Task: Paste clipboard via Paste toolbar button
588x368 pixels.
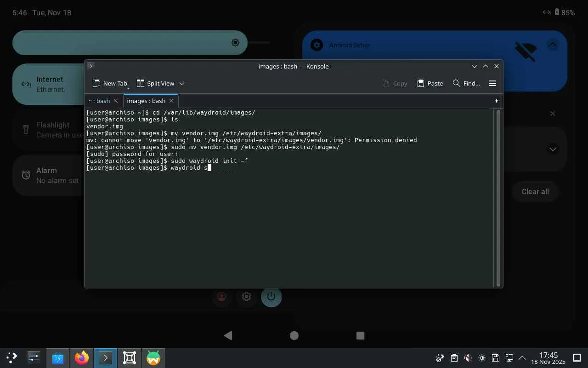Action: pos(430,83)
